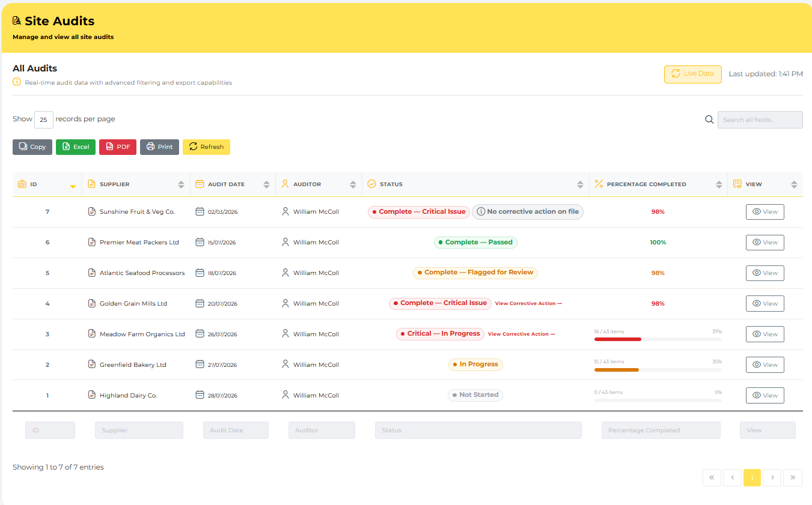The width and height of the screenshot is (812, 505).
Task: Click the Supplier column document icon
Action: 91,184
